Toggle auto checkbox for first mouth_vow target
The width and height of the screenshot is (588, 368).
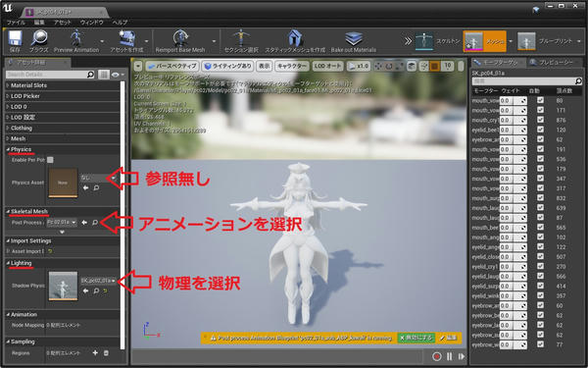coord(540,100)
